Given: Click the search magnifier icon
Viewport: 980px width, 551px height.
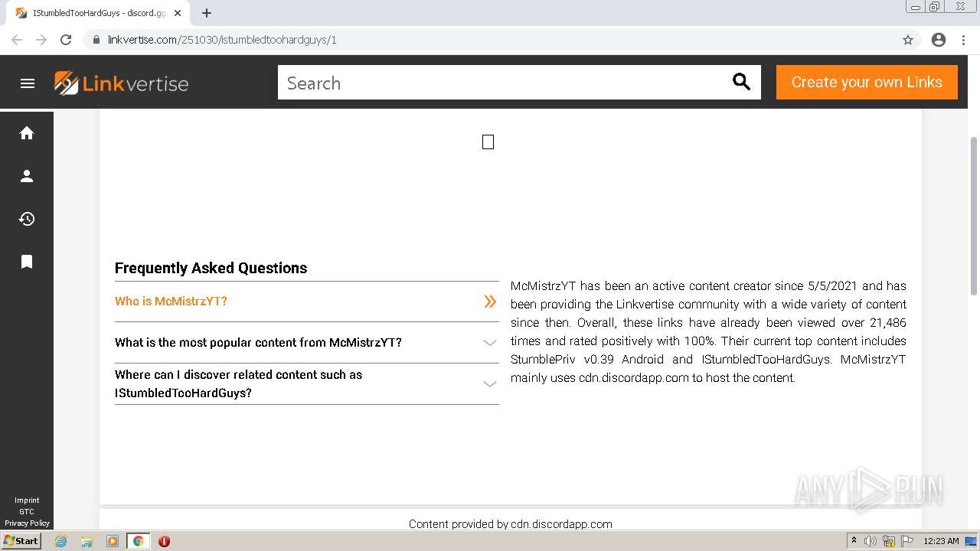Looking at the screenshot, I should [x=741, y=82].
